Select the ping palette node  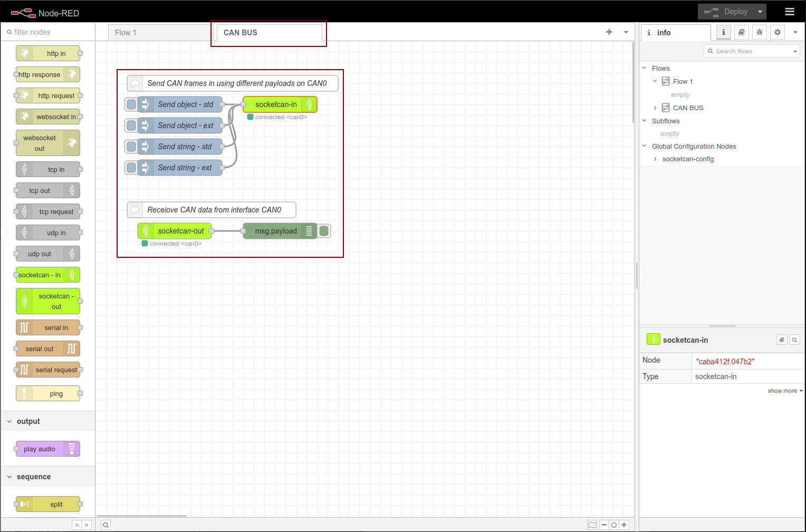pos(48,393)
